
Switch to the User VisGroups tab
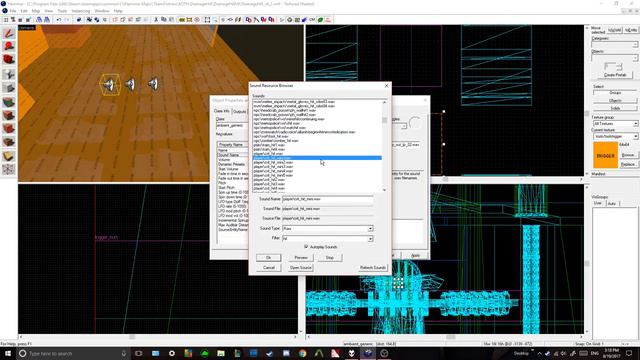(x=598, y=203)
